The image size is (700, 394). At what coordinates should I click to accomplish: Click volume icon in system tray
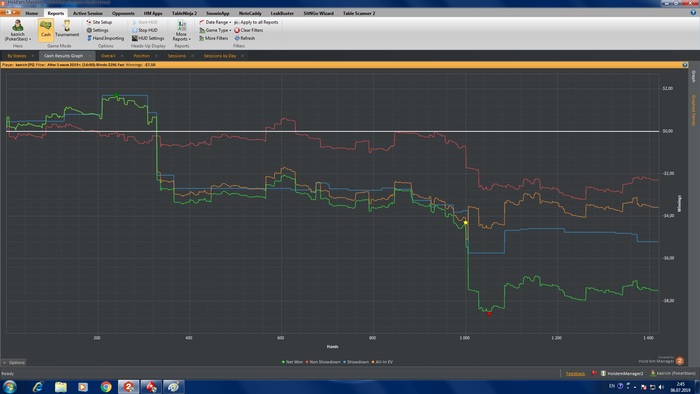point(661,387)
